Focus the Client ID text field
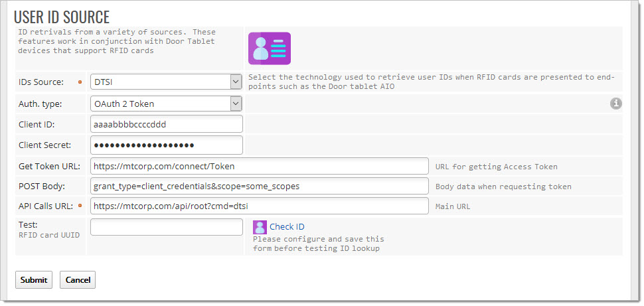 tap(166, 124)
